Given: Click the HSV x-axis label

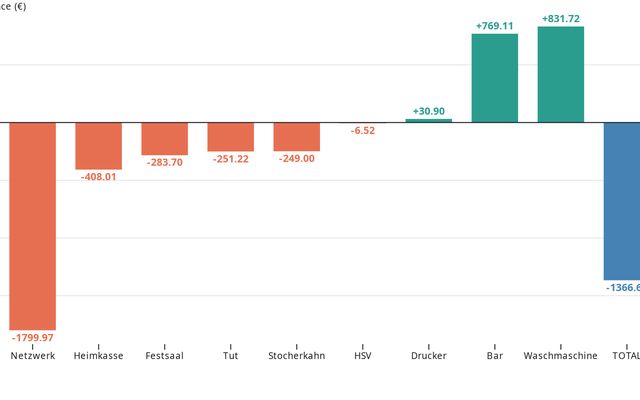Looking at the screenshot, I should (362, 356).
